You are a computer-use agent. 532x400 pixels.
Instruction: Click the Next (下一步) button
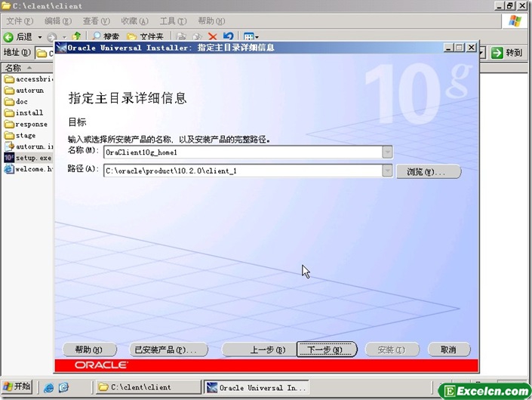[x=320, y=350]
